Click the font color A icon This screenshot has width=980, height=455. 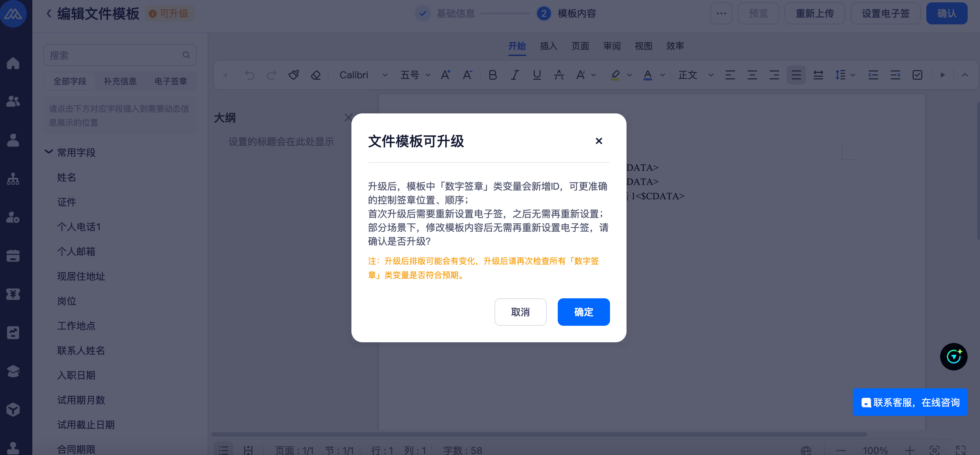click(x=647, y=75)
